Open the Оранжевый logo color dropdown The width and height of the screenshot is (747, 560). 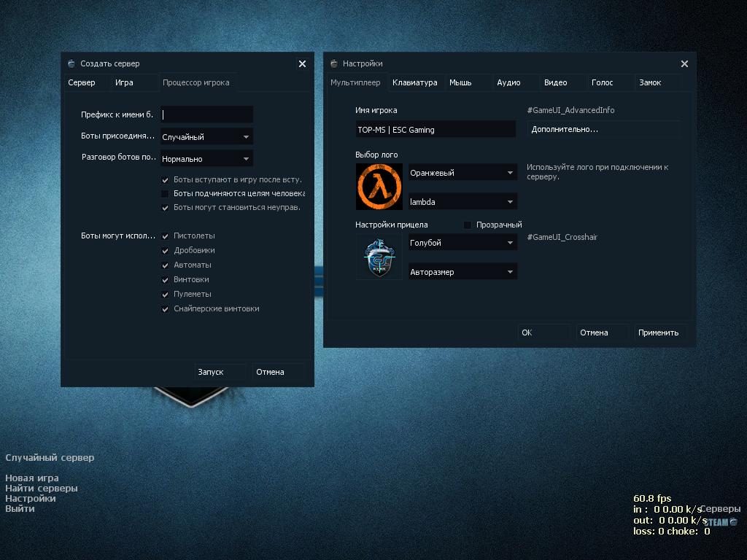pos(462,173)
